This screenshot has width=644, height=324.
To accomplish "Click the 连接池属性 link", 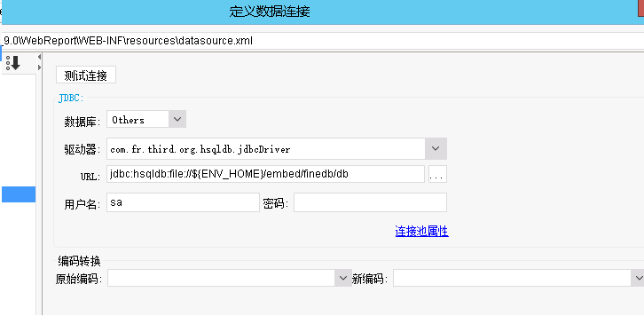I will [422, 231].
